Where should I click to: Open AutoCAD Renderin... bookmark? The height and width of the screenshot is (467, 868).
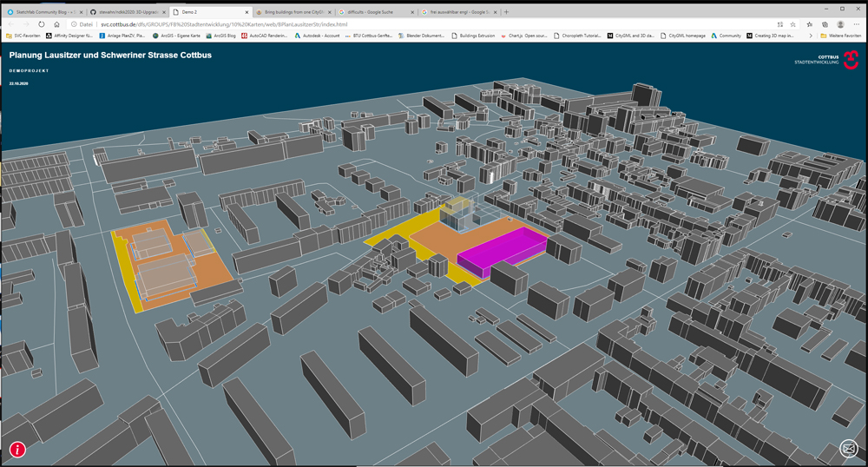tap(264, 36)
